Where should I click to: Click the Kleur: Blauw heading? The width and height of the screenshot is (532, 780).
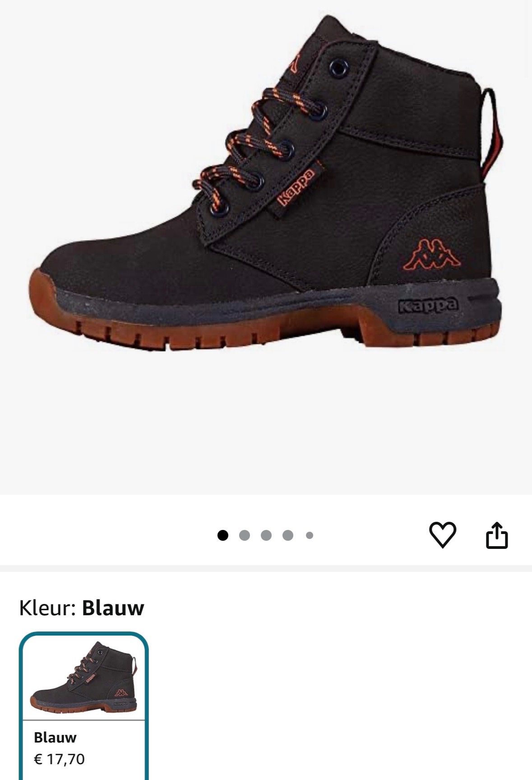[x=82, y=608]
